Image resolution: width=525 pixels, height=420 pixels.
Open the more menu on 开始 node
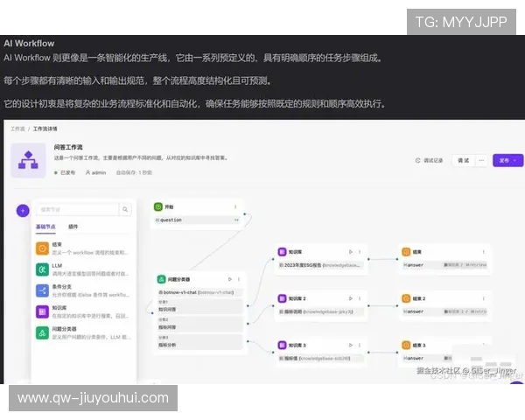(x=235, y=207)
